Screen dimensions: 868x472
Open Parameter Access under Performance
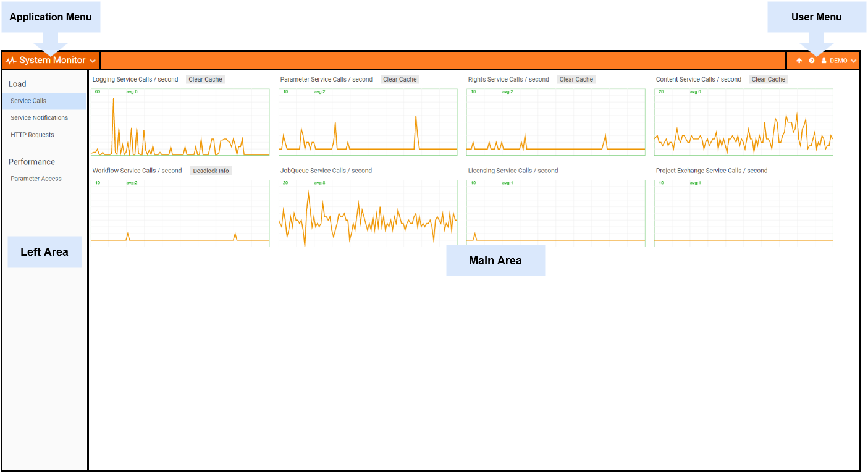36,179
